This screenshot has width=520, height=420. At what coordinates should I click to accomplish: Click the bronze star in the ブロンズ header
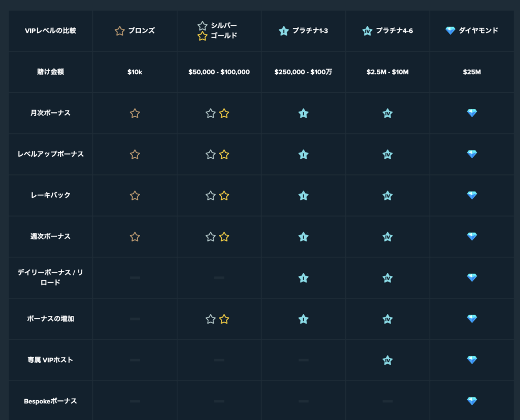120,31
